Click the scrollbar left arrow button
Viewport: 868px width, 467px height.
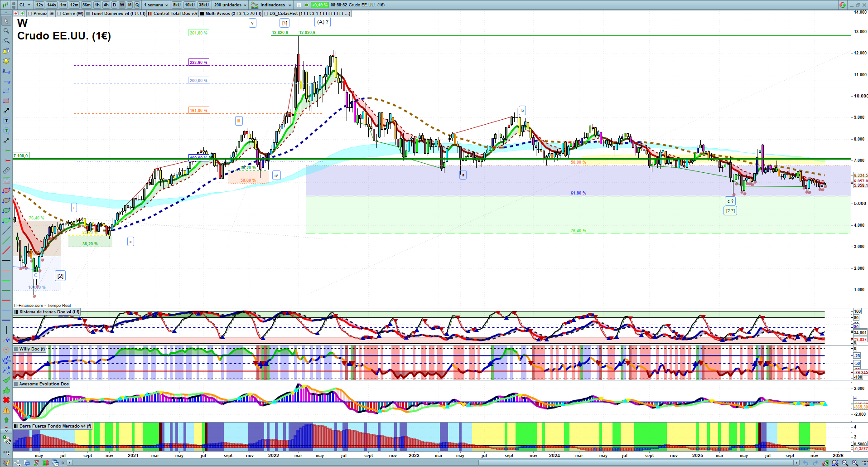click(69, 463)
